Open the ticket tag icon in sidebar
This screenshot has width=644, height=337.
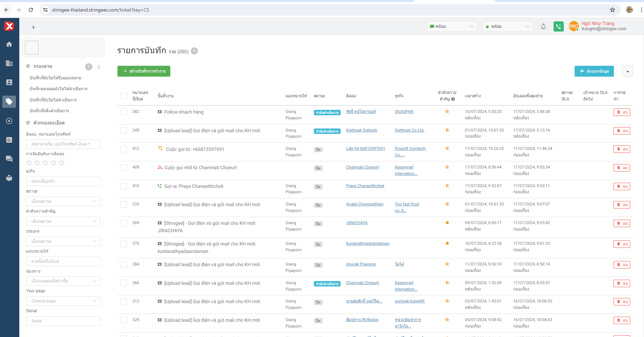(x=9, y=102)
